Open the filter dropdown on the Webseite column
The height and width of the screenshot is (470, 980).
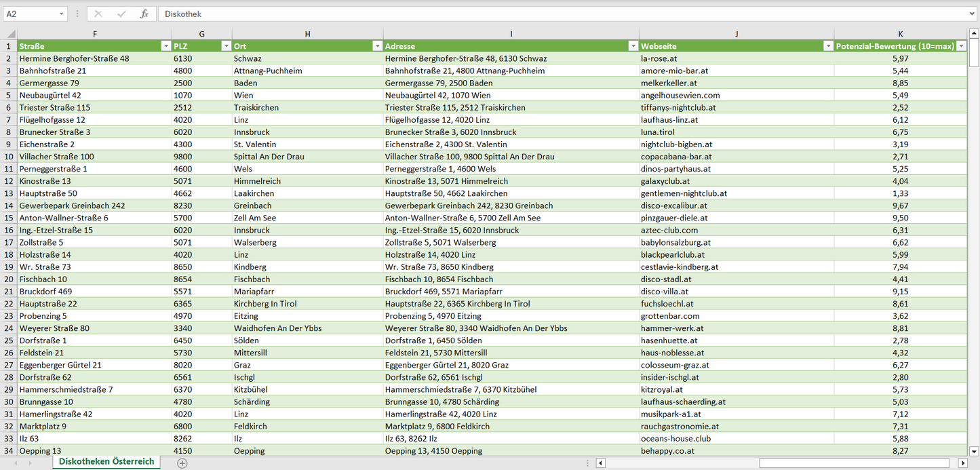click(828, 45)
